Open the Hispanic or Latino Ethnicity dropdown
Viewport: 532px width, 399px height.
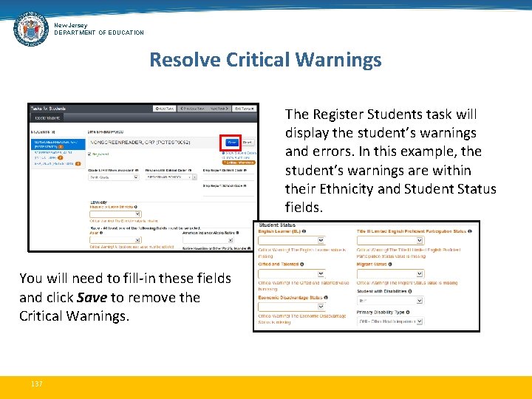(x=115, y=214)
